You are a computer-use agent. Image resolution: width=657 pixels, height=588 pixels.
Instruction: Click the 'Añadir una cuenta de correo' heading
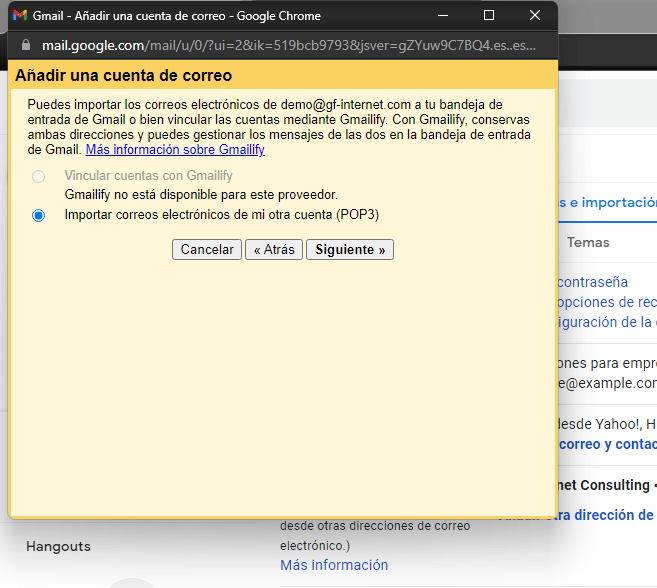coord(124,76)
